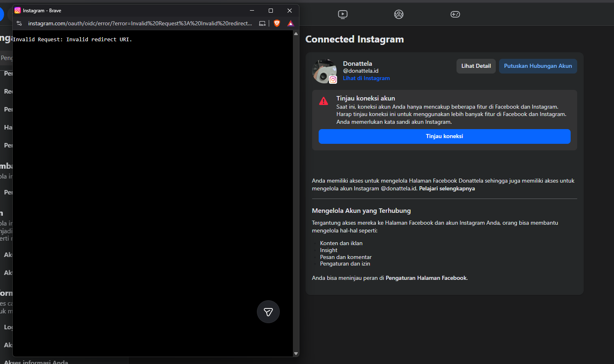
Task: Click the install app icon in address bar
Action: (x=262, y=23)
